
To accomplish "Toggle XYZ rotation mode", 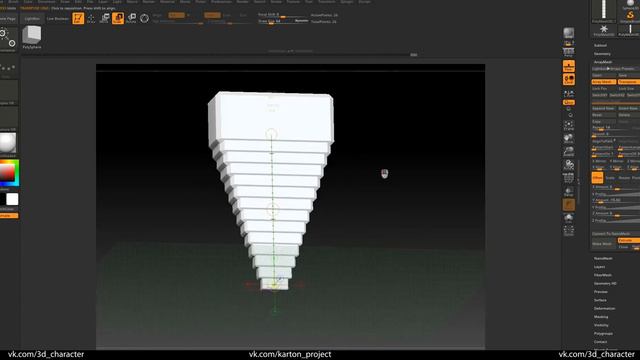I will 569,102.
